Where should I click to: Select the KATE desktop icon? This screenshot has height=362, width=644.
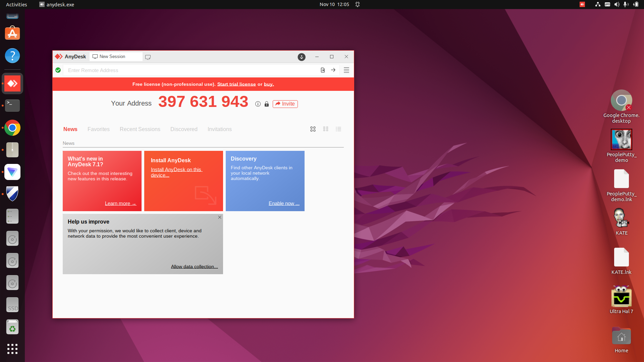click(x=622, y=222)
